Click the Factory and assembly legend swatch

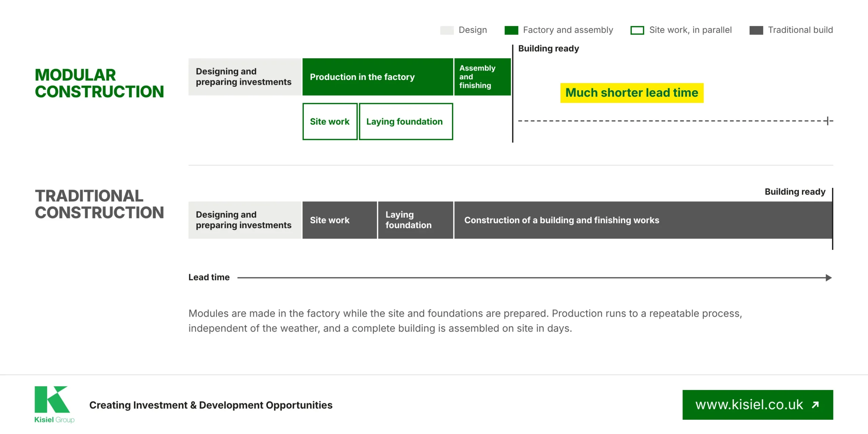(x=511, y=30)
